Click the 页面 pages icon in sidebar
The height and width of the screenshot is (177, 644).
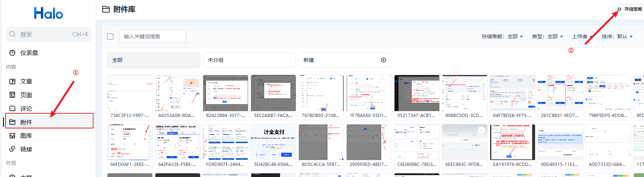(13, 95)
